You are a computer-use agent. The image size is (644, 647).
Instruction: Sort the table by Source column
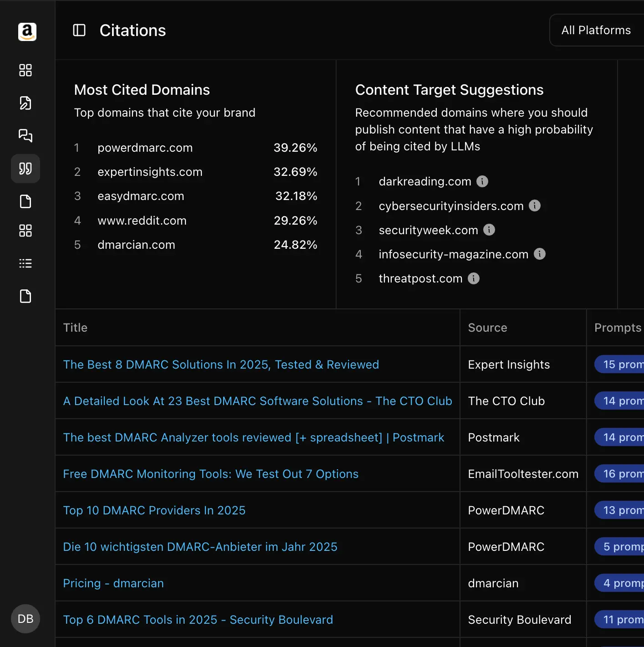[x=487, y=328]
